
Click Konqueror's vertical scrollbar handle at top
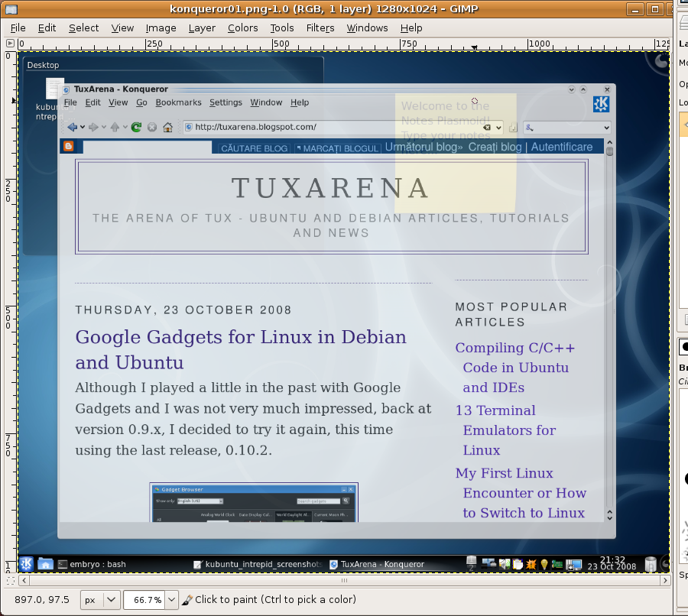coord(609,151)
